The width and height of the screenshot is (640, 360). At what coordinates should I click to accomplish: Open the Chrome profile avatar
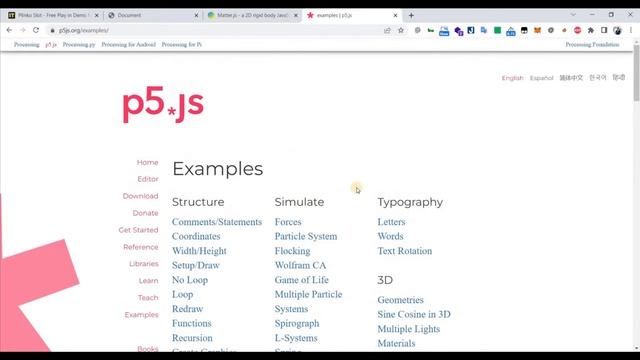point(617,30)
